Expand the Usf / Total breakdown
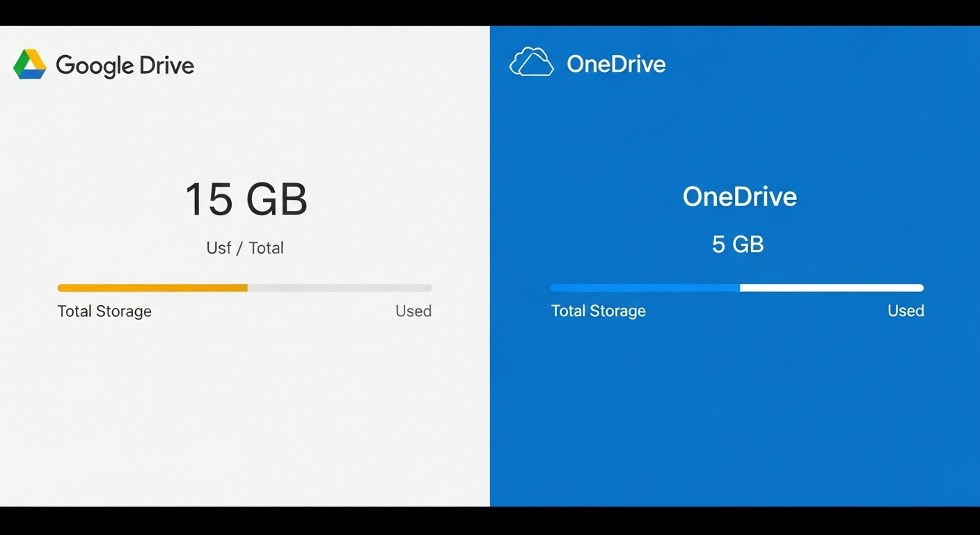The width and height of the screenshot is (980, 535). click(245, 248)
